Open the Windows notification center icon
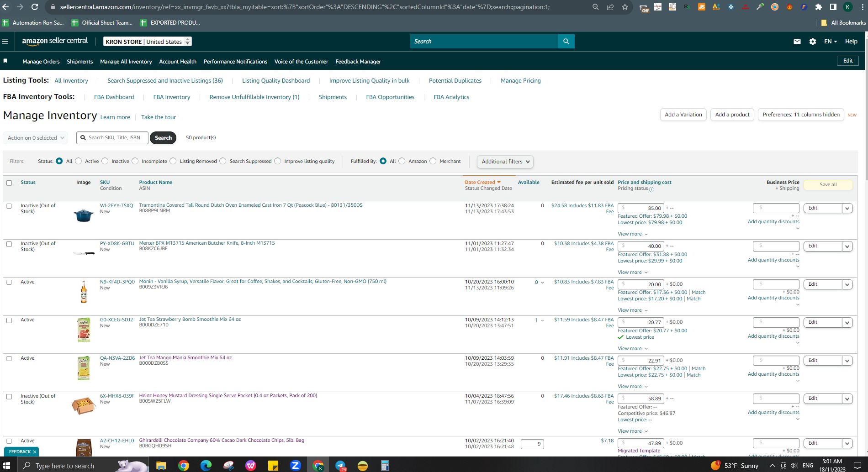The width and height of the screenshot is (868, 472). tap(857, 466)
